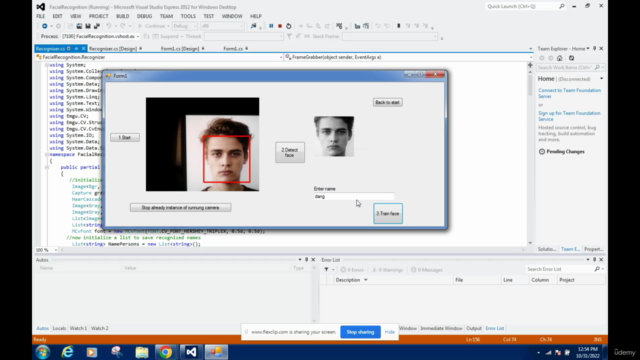
Task: Stop debugging with red square button
Action: pos(280,26)
